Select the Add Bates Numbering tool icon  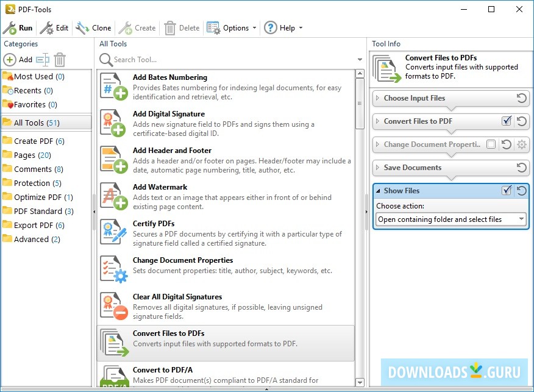114,87
